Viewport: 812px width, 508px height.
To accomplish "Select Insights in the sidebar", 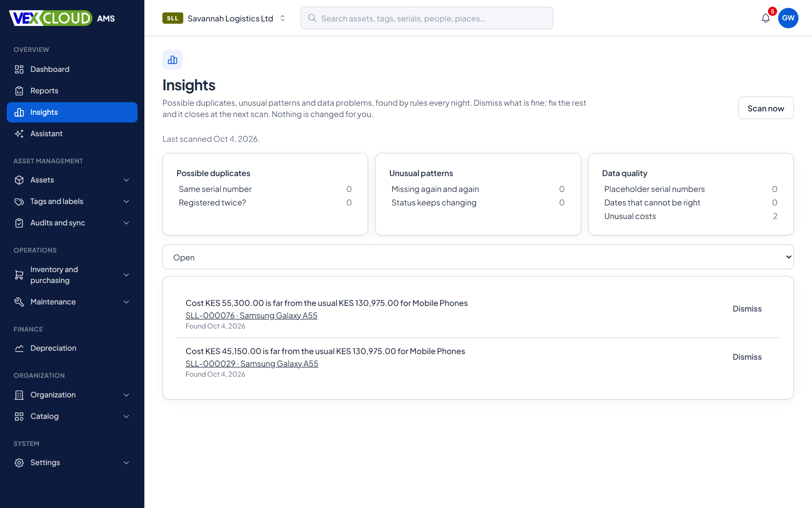I will (x=72, y=112).
